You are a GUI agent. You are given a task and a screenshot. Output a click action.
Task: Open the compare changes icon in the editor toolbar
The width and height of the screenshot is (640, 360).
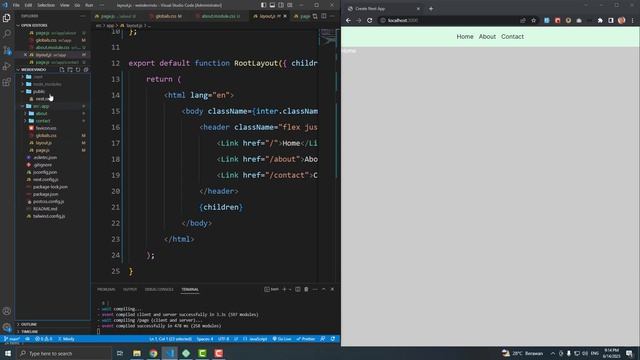click(315, 16)
